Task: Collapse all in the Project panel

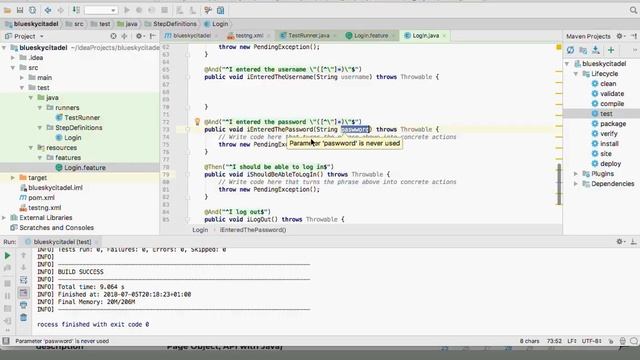Action: point(124,36)
